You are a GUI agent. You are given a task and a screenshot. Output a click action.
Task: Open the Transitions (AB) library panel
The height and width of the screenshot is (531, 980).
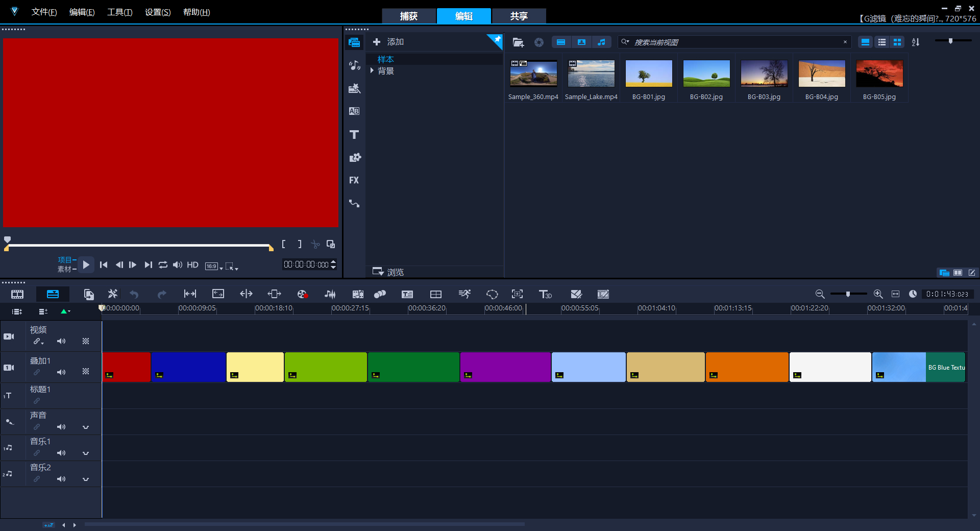point(354,111)
